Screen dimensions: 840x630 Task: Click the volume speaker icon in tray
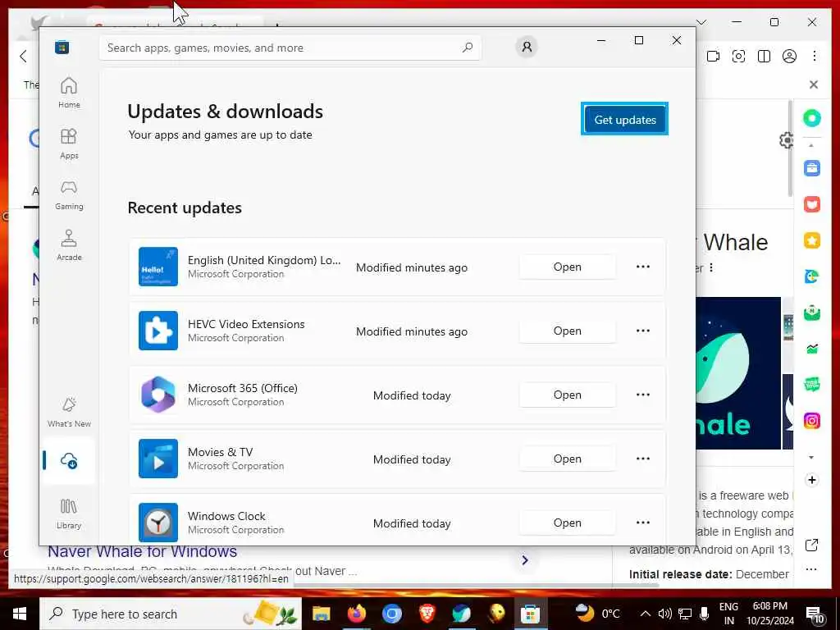(664, 614)
